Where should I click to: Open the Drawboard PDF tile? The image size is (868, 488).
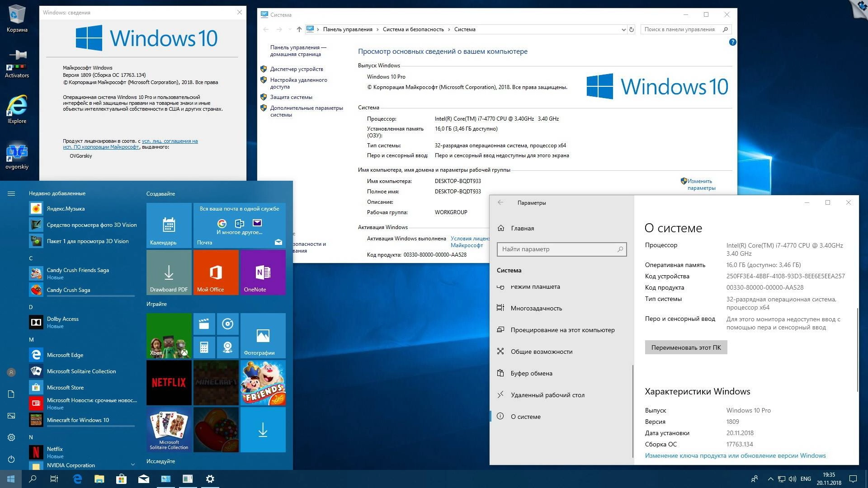click(169, 272)
